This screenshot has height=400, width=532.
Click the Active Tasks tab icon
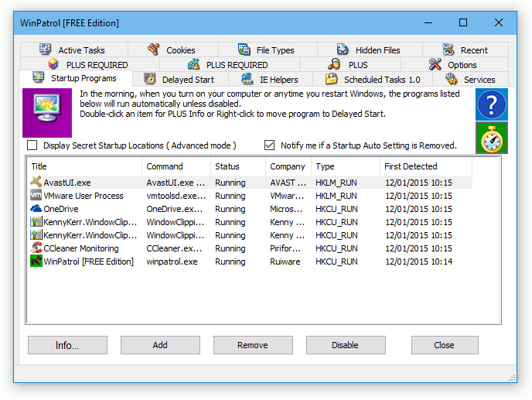45,50
